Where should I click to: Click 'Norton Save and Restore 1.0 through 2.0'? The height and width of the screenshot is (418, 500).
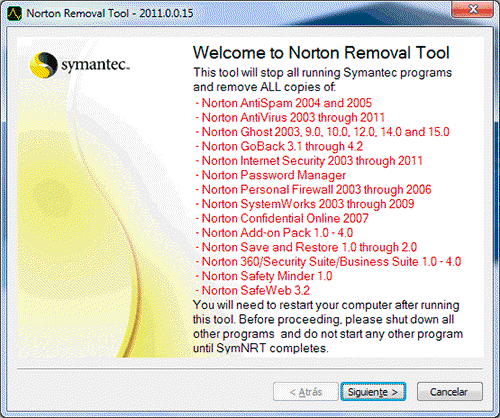(x=306, y=247)
